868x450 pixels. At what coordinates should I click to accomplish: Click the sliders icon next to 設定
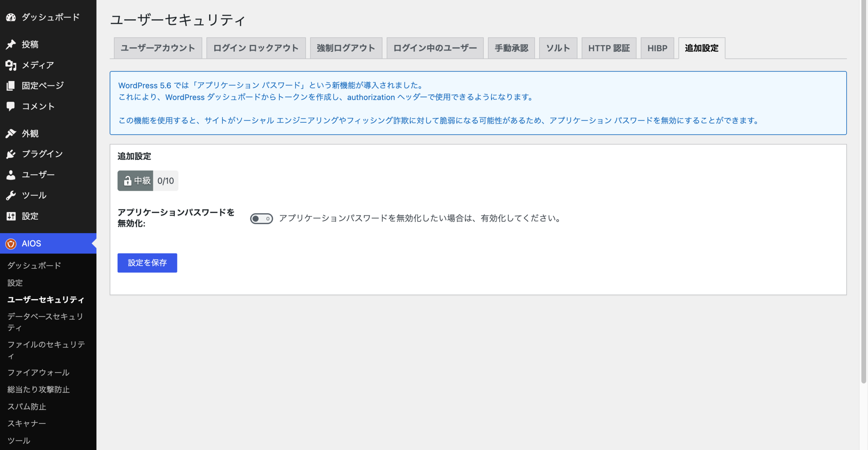pos(11,216)
